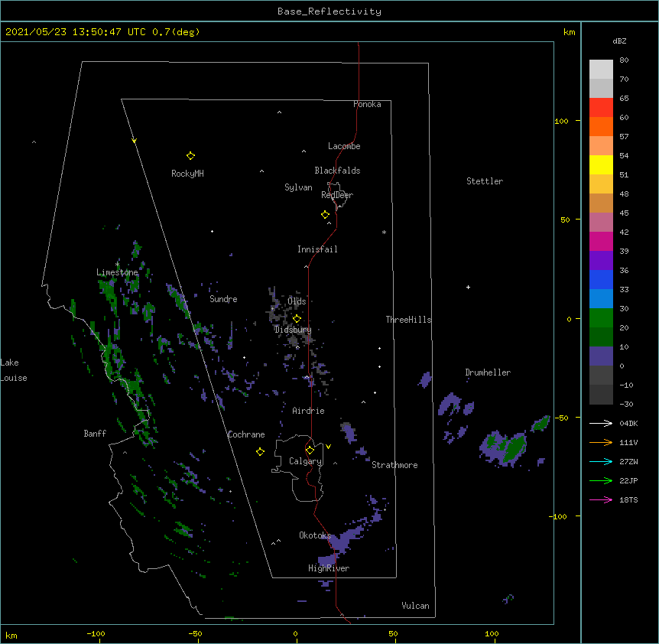The width and height of the screenshot is (659, 644).
Task: Click the Ponoka label
Action: [367, 104]
